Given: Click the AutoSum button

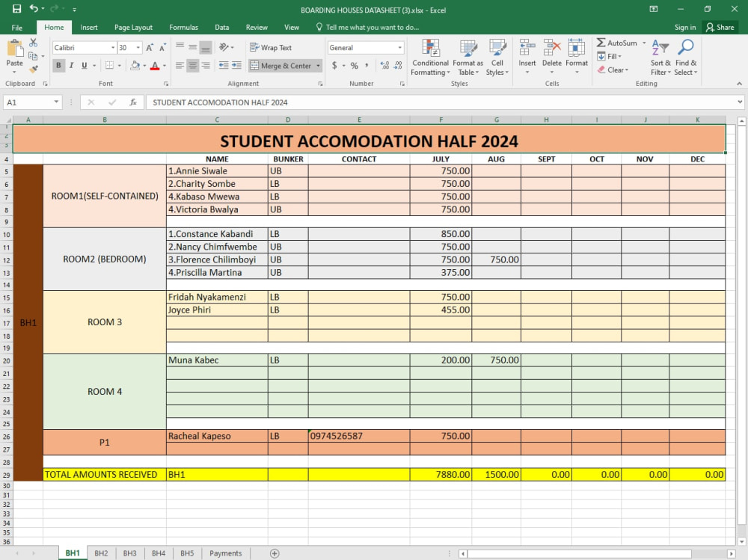Looking at the screenshot, I should click(x=617, y=43).
